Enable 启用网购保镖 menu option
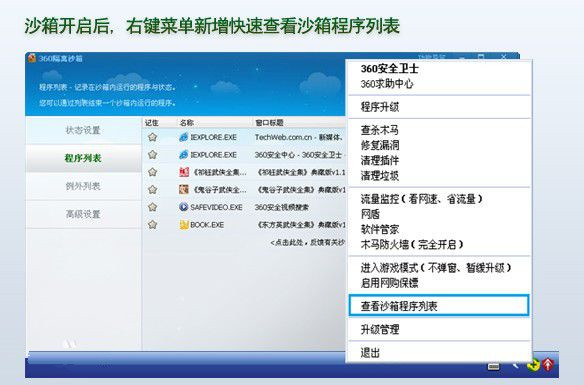 tap(390, 283)
